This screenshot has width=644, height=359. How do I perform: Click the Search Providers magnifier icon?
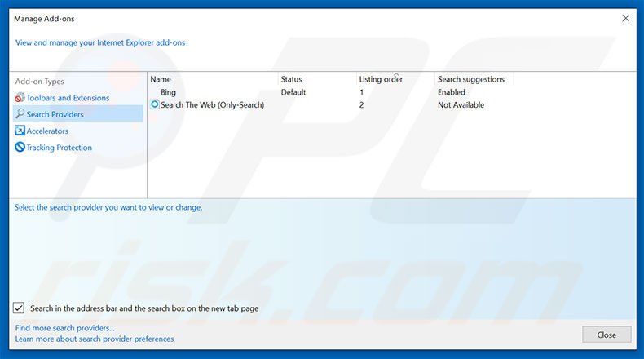click(20, 114)
